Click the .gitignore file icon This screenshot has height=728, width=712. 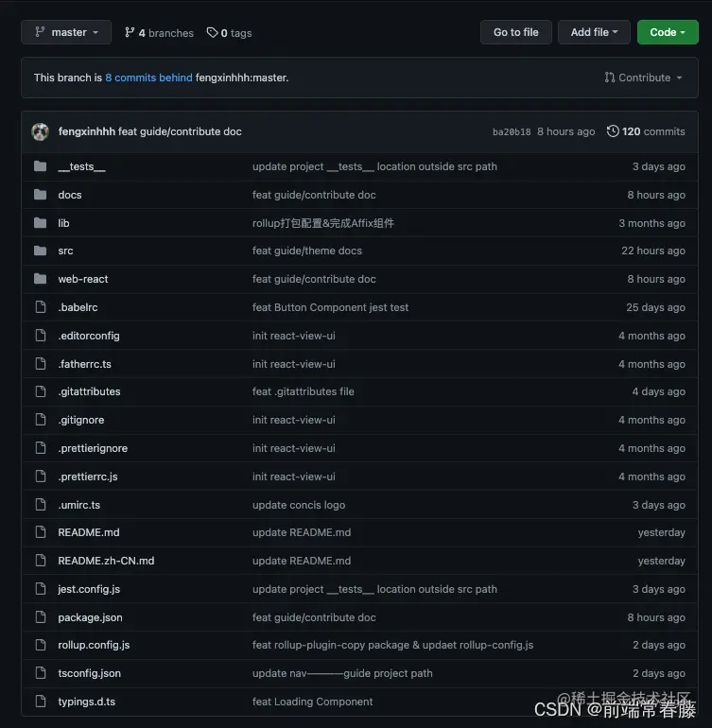(41, 420)
